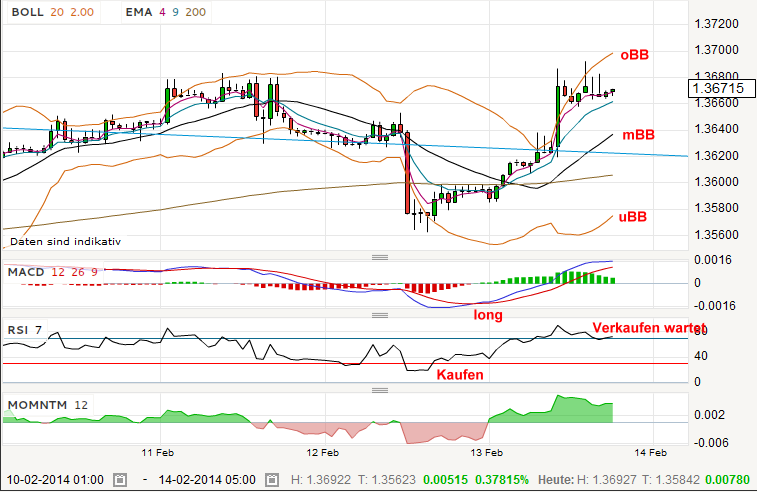The height and width of the screenshot is (492, 757).
Task: Open the start date calendar icon
Action: 120,480
